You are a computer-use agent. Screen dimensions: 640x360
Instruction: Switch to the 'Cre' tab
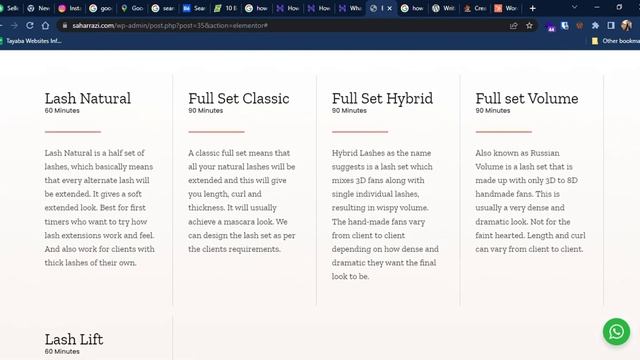point(475,8)
